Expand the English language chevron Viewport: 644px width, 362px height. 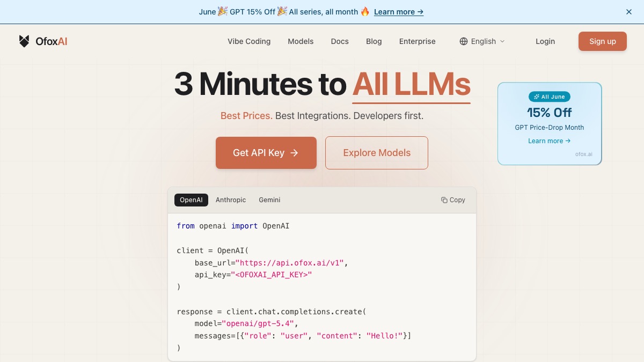coord(502,41)
